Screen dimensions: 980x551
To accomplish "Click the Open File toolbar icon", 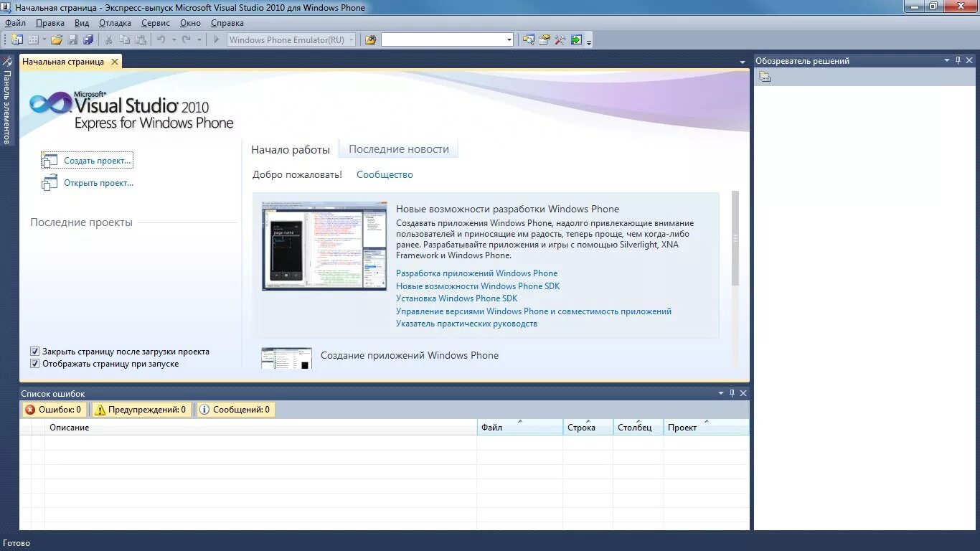I will [x=57, y=40].
